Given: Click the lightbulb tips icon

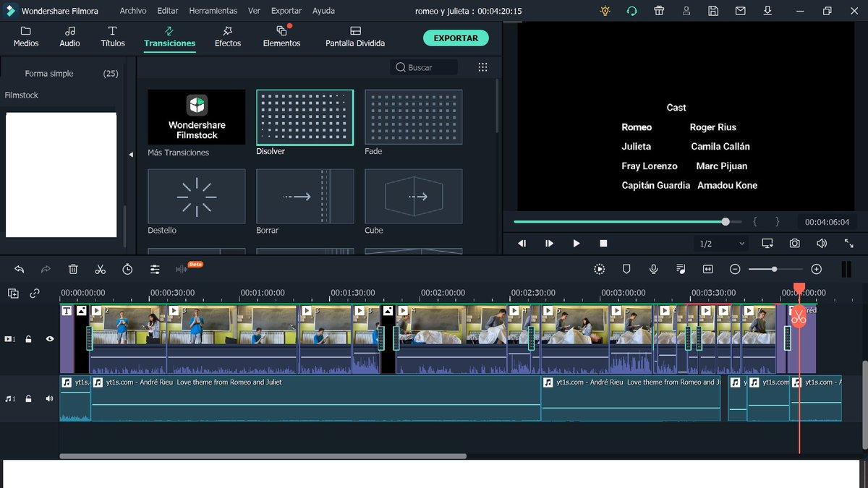Looking at the screenshot, I should coord(605,11).
